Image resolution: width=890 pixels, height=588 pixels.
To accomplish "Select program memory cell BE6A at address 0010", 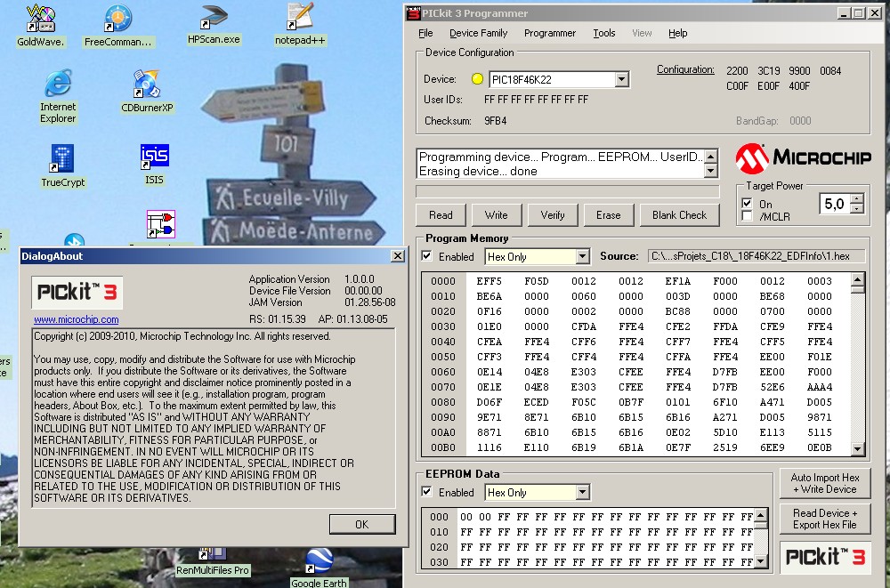I will point(489,296).
